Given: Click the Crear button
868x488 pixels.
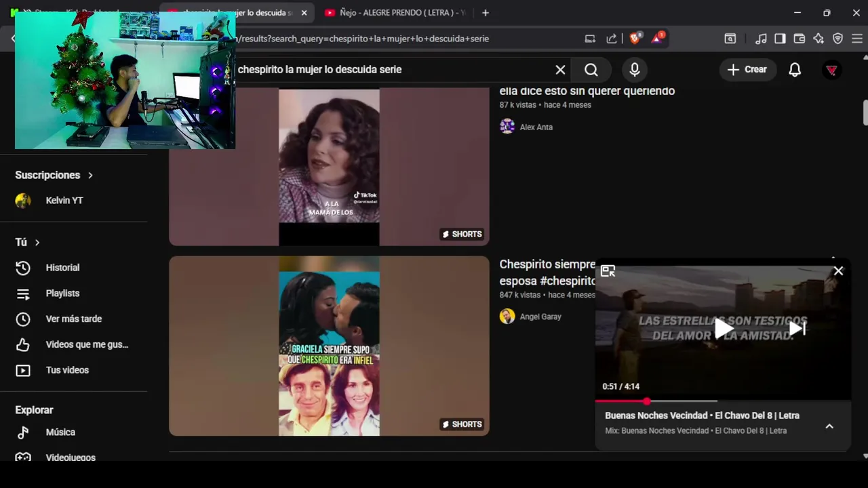Looking at the screenshot, I should [x=747, y=70].
